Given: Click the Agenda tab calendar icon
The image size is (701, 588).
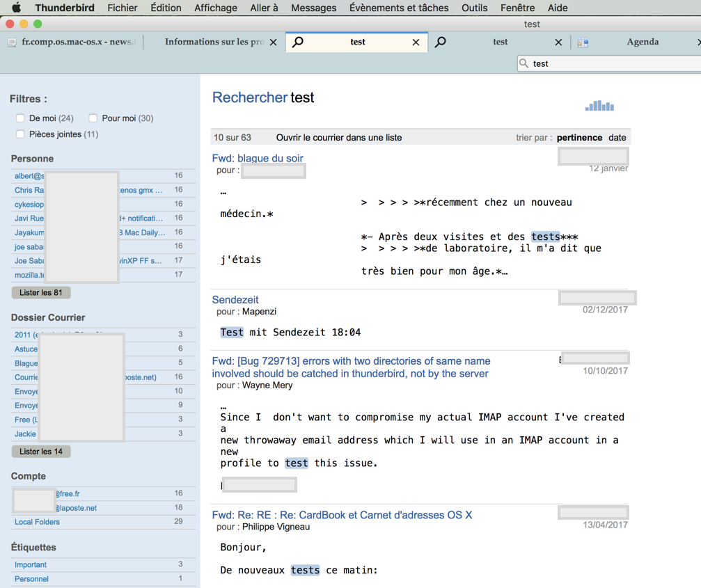Looking at the screenshot, I should (583, 42).
